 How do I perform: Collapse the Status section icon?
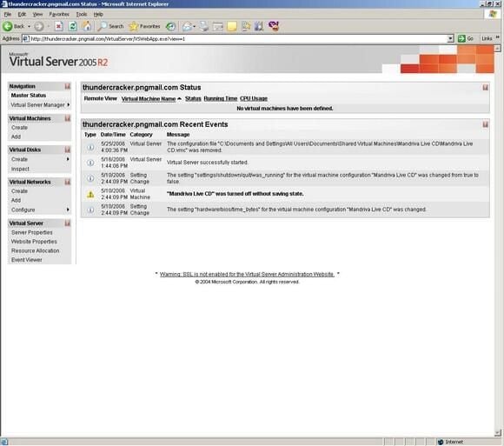click(486, 88)
